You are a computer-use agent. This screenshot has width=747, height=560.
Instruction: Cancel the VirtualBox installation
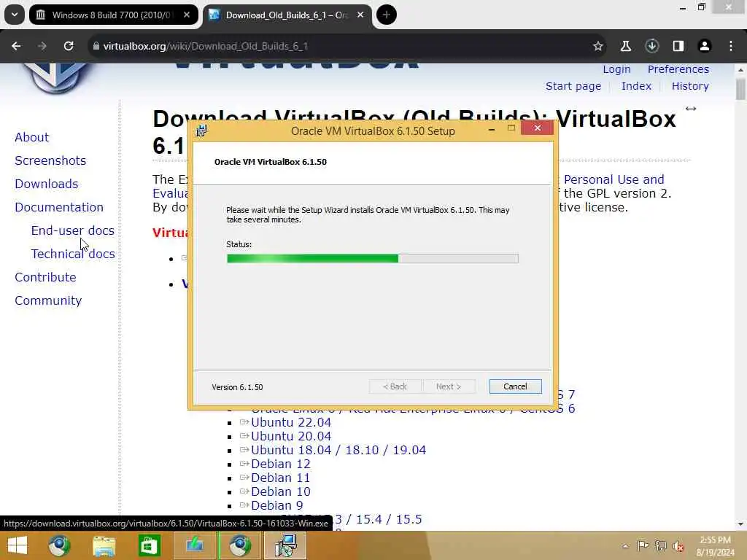pos(515,386)
